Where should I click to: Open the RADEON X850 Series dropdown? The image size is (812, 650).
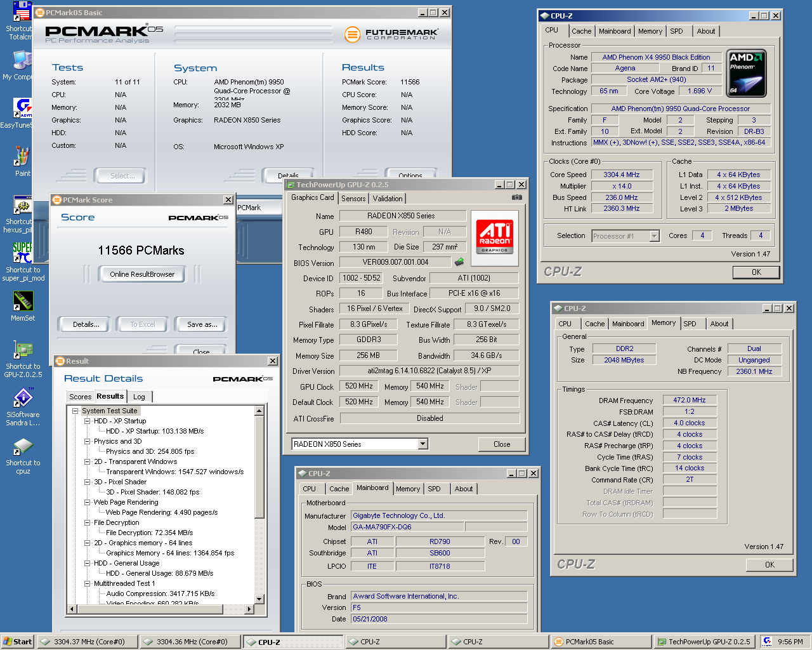click(x=423, y=444)
